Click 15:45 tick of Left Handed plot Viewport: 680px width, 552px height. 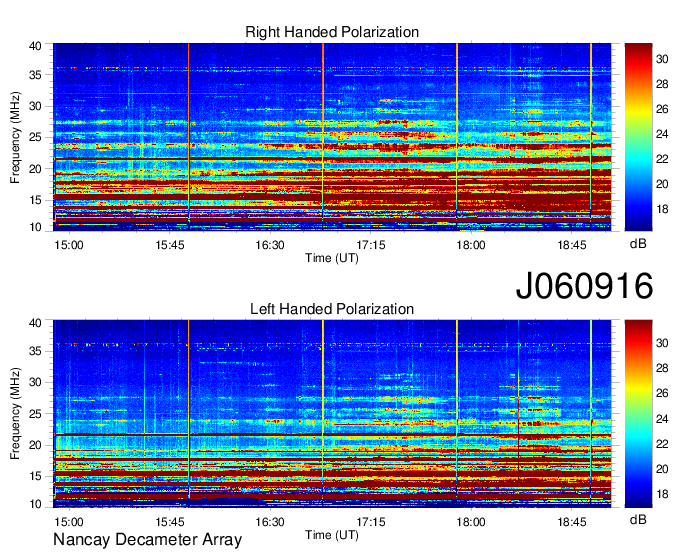[170, 522]
